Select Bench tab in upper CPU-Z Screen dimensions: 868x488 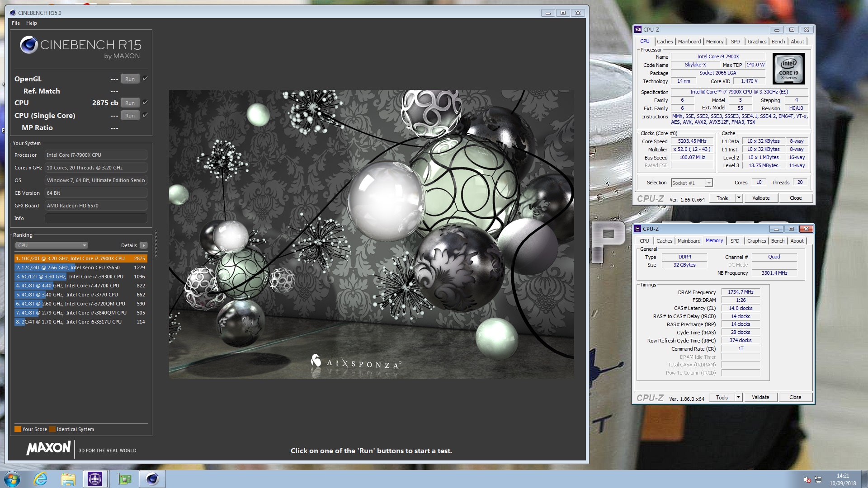point(778,42)
